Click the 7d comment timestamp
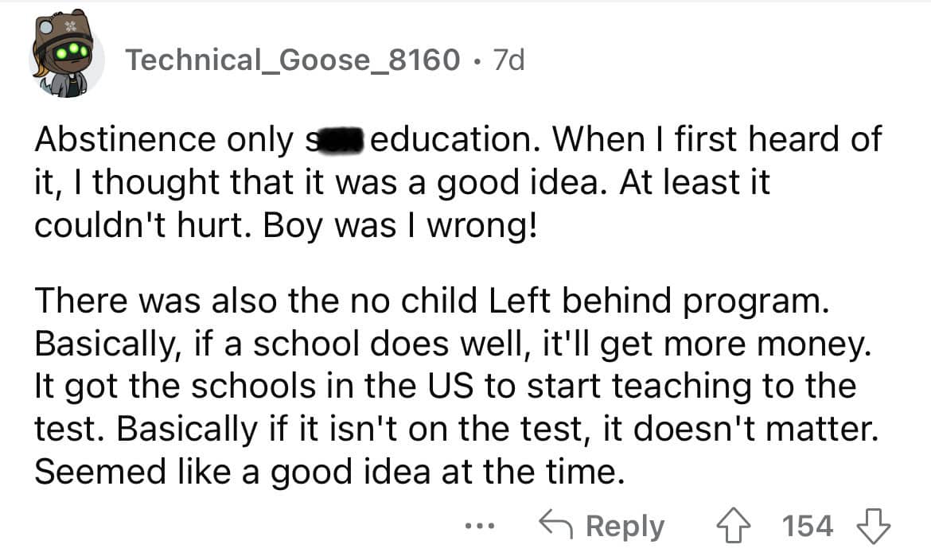Viewport: 931px width, 560px height. (509, 59)
